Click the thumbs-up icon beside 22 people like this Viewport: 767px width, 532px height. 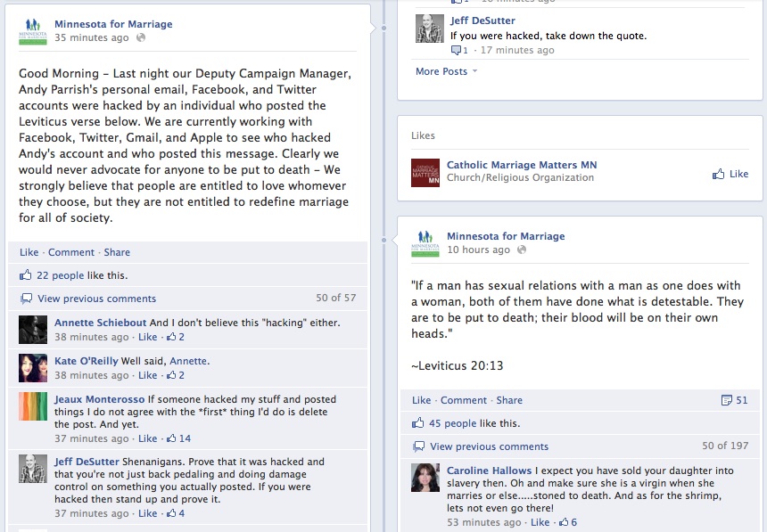tap(26, 275)
